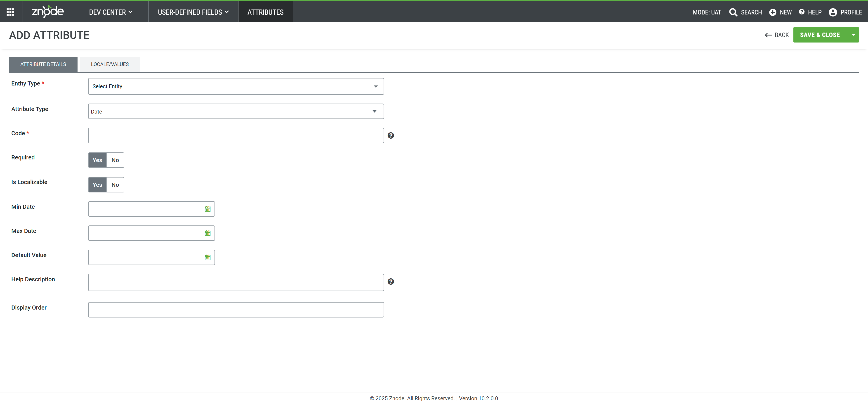Click the Help Description tooltip icon

(391, 282)
